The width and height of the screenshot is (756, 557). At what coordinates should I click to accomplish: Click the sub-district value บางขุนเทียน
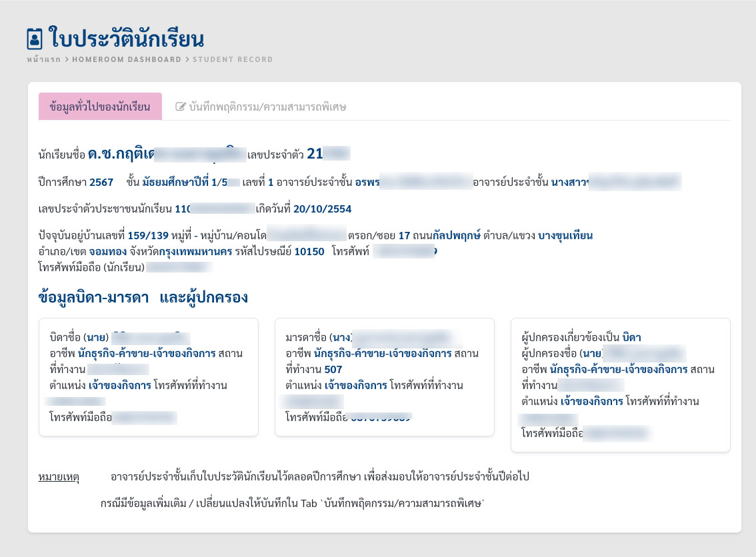point(565,235)
